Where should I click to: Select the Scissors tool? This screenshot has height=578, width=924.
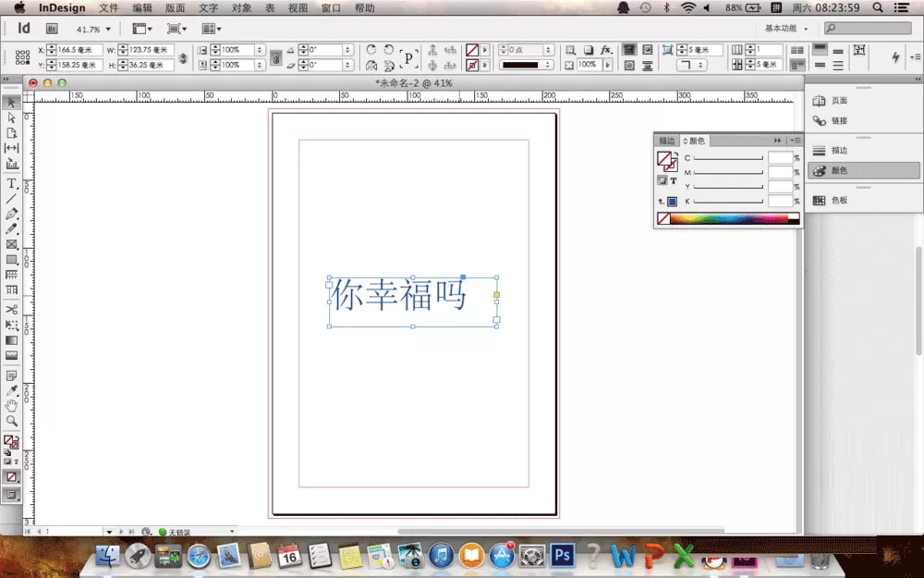(11, 310)
